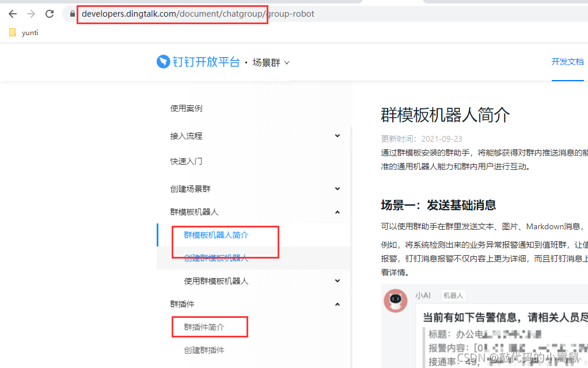Open 接入流程 in the sidebar
The width and height of the screenshot is (588, 368).
click(x=187, y=136)
